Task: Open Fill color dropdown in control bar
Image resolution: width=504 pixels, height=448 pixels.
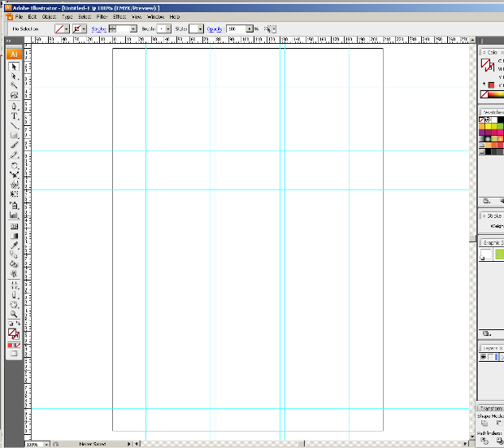Action: (67, 29)
